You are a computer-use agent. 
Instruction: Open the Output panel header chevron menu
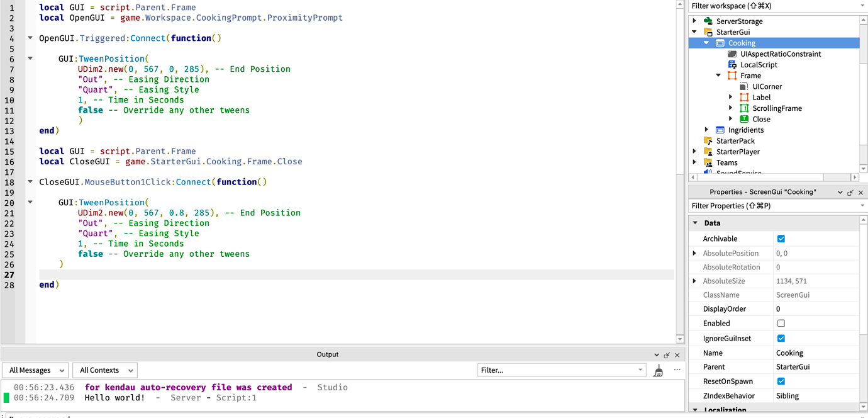point(657,355)
